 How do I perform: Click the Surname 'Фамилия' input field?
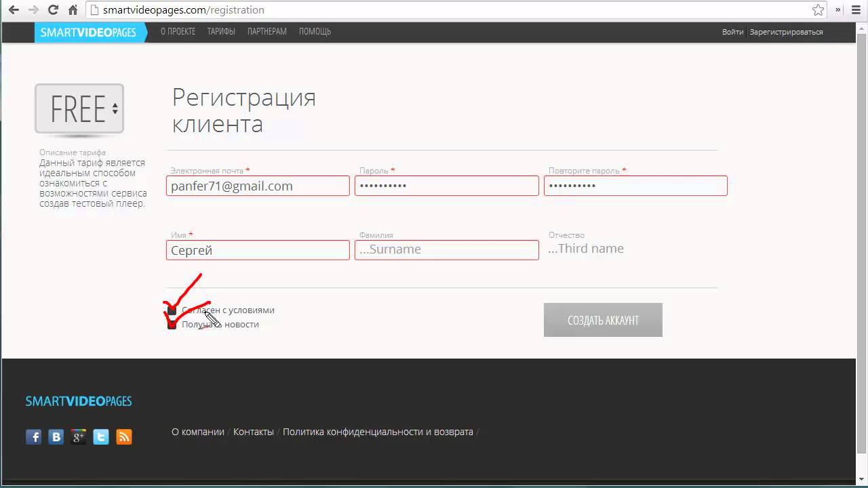[x=447, y=249]
